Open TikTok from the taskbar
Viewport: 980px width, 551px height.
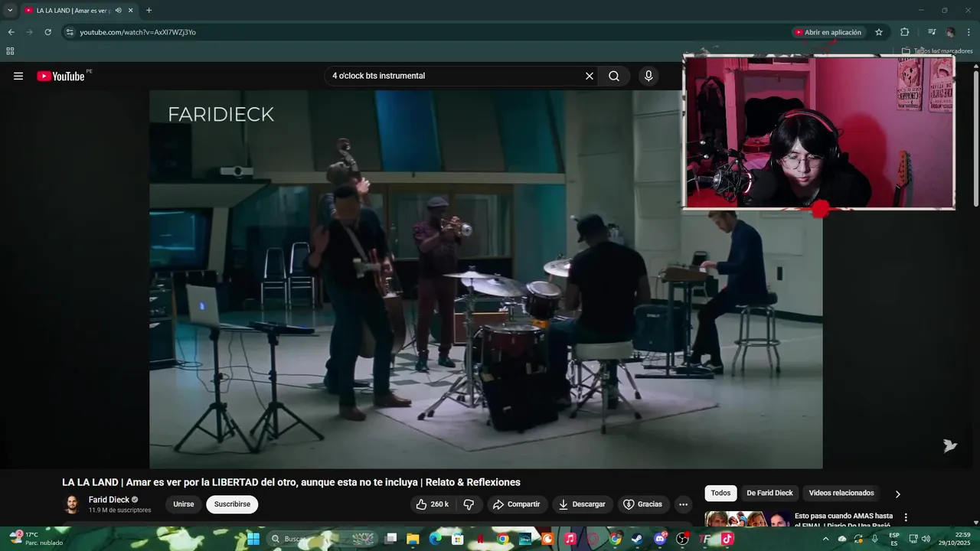coord(727,539)
